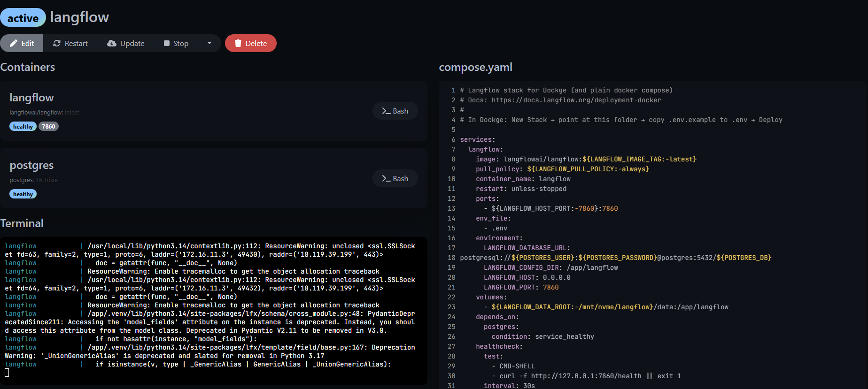Click the postgres 16-trixie image label
The height and width of the screenshot is (389, 868).
click(x=33, y=180)
